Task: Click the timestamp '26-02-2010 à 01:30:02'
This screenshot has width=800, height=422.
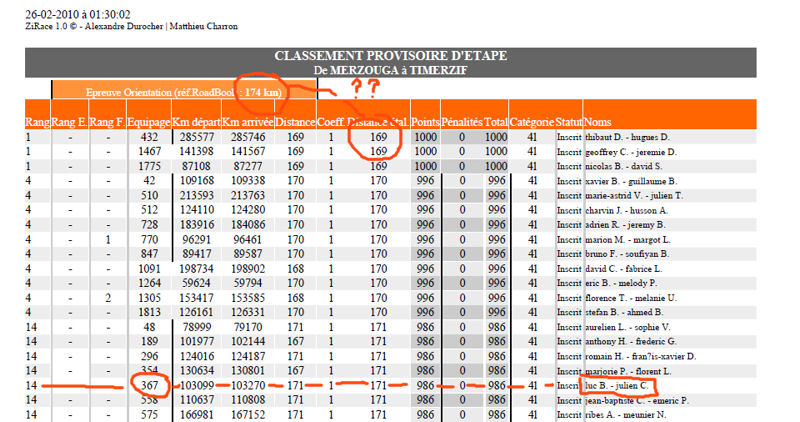Action: pyautogui.click(x=76, y=15)
